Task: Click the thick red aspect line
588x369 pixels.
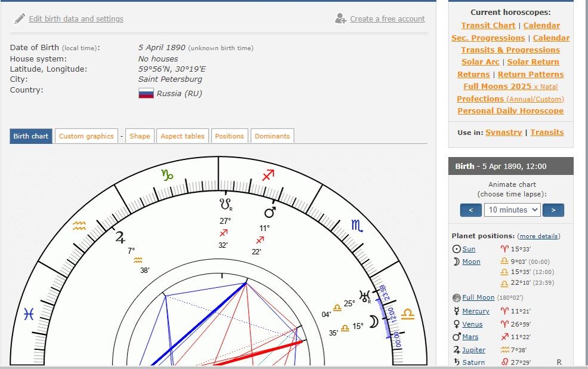Action: pyautogui.click(x=259, y=352)
